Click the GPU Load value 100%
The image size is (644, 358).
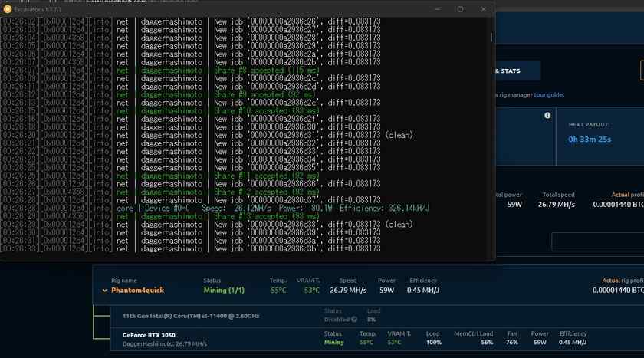(x=434, y=343)
